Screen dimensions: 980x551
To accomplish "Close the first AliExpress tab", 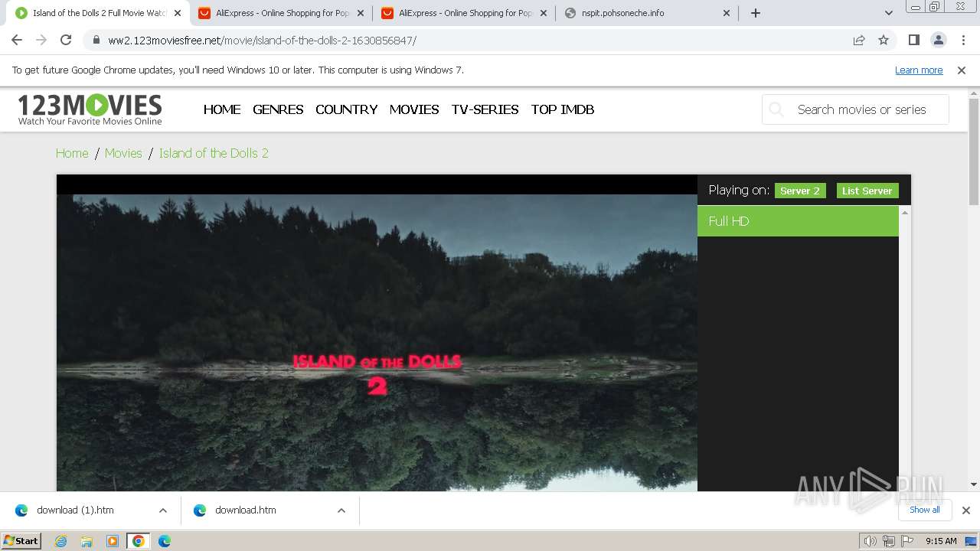I will (361, 13).
